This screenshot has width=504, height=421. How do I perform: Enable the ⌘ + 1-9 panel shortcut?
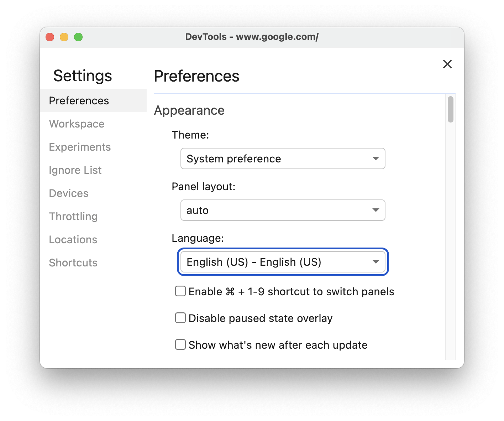[x=180, y=291]
